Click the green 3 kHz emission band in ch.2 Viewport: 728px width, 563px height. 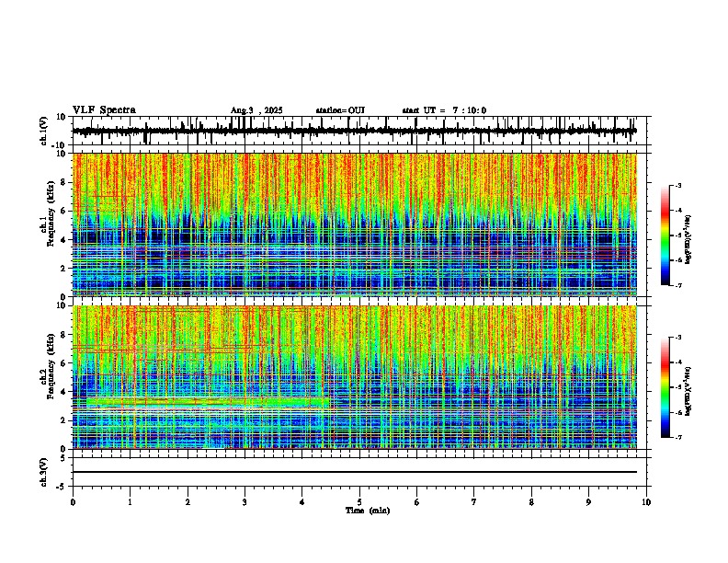tap(208, 402)
